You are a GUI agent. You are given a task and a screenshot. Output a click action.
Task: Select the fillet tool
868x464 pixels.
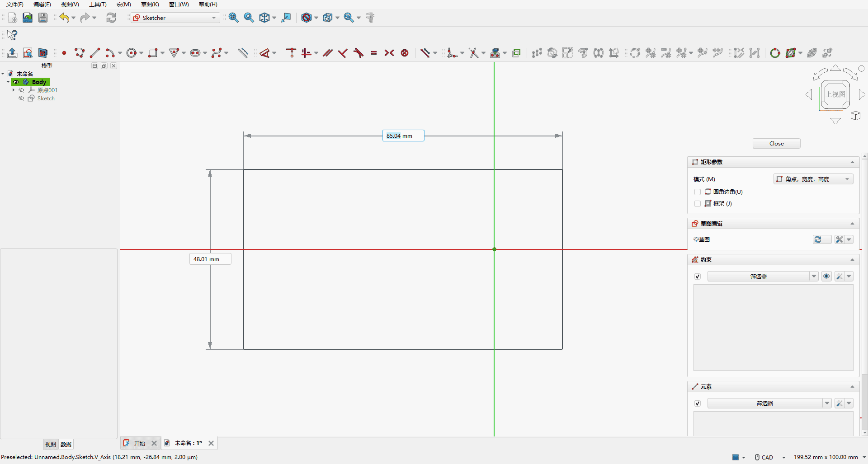[452, 53]
